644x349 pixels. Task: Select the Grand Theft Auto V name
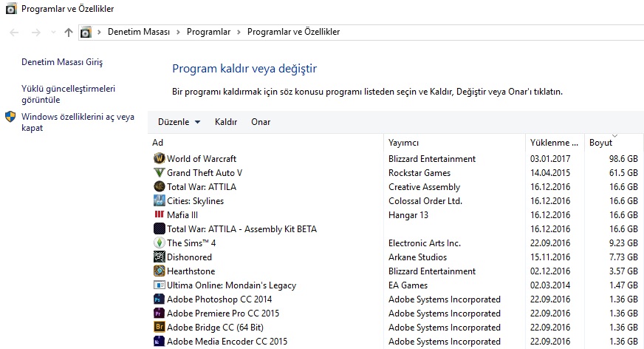[205, 172]
